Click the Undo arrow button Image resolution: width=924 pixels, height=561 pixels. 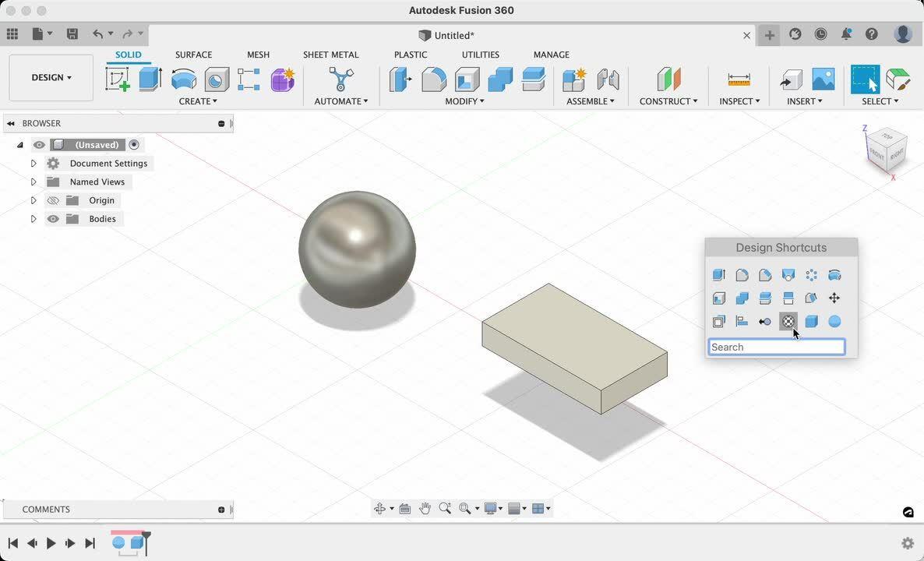pos(98,34)
